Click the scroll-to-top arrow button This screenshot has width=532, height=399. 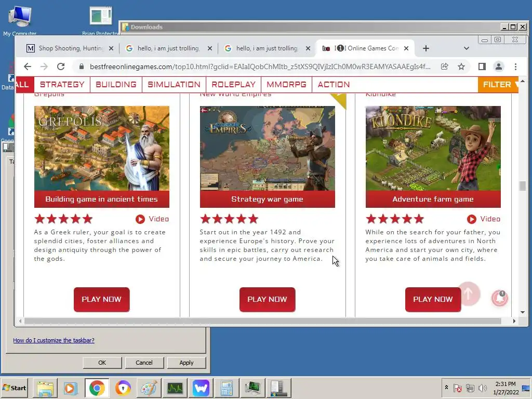(469, 294)
